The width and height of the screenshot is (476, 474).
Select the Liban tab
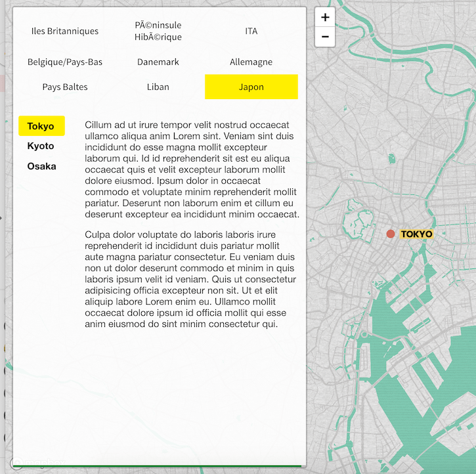pos(158,87)
